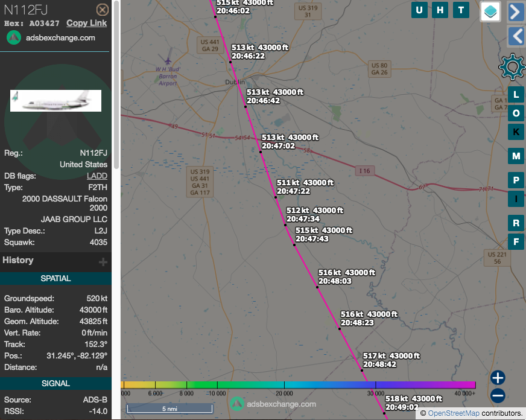Click the 5 nmi scale bar
This screenshot has height=420, width=526.
point(170,409)
